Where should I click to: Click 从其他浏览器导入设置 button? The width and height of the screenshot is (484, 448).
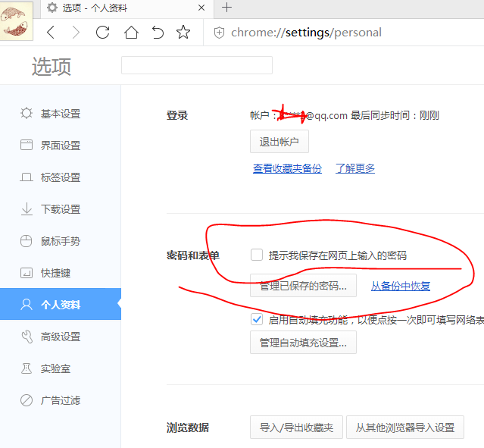(x=405, y=428)
